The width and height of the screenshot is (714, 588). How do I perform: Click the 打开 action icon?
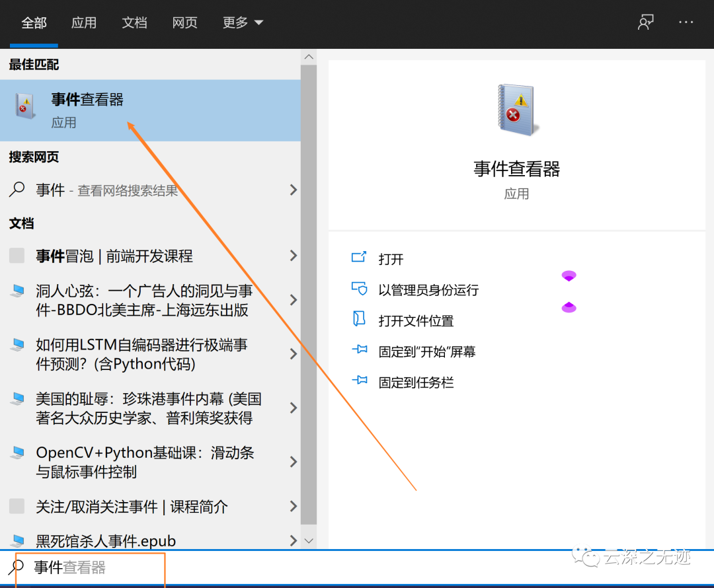pos(360,258)
